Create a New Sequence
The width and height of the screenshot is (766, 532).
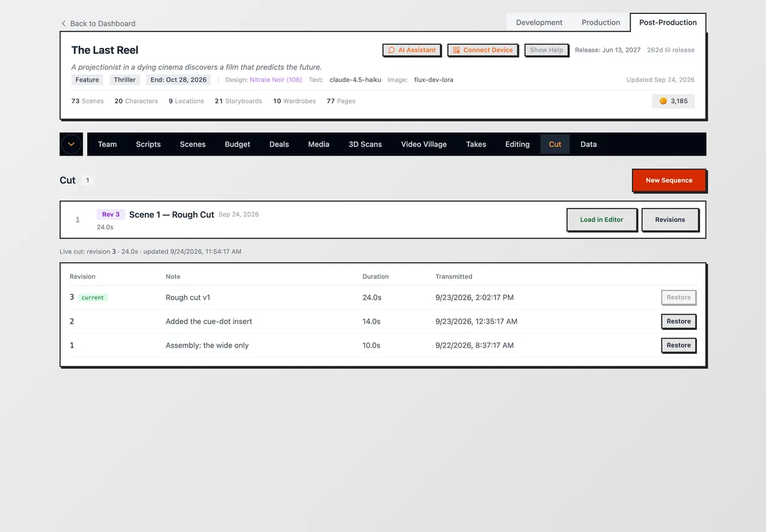(669, 180)
